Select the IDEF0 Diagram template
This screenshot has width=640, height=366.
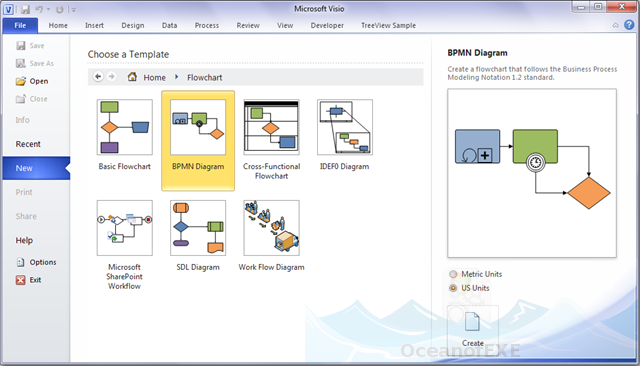(x=344, y=135)
